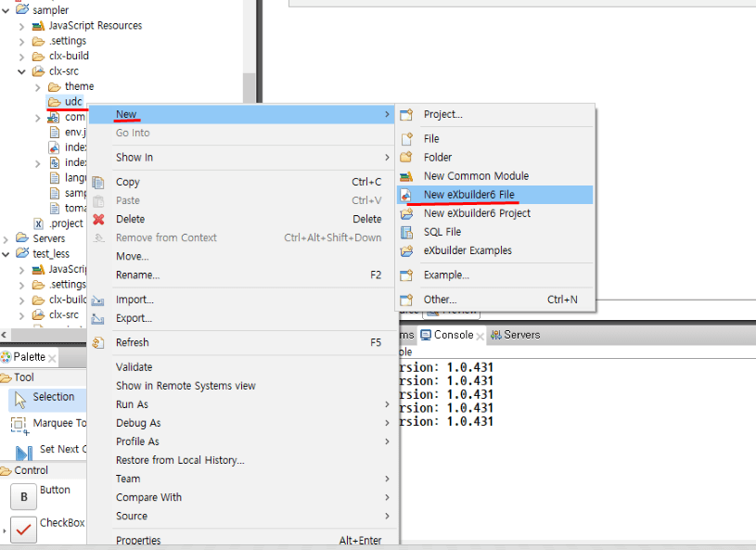Expand the theme folder node
Screen dimensions: 756x550
[x=37, y=86]
